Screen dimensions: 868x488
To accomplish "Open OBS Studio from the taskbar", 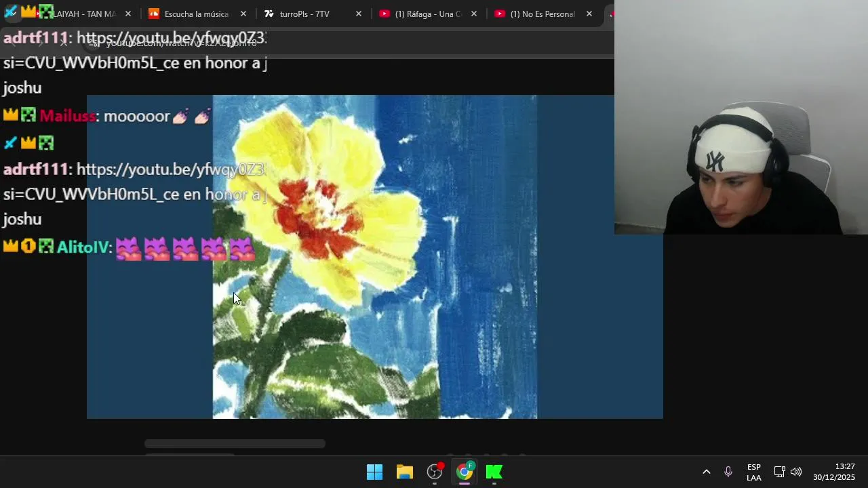I will 435,472.
